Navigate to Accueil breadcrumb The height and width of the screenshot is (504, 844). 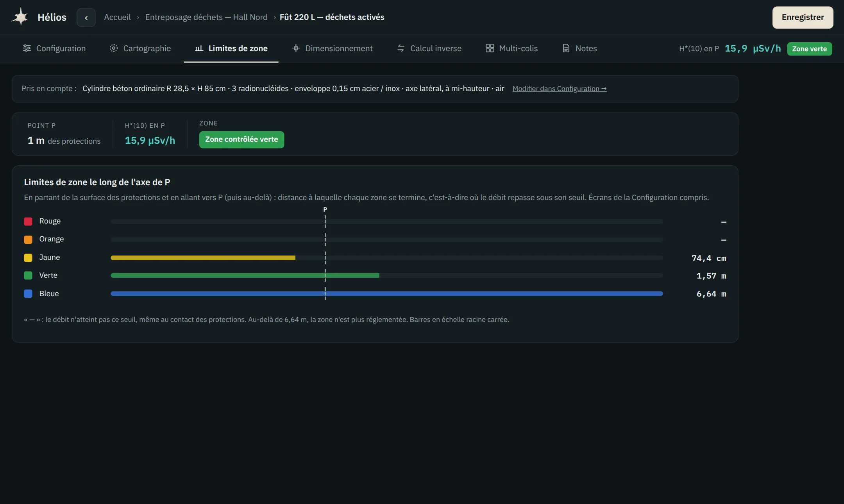pyautogui.click(x=117, y=17)
